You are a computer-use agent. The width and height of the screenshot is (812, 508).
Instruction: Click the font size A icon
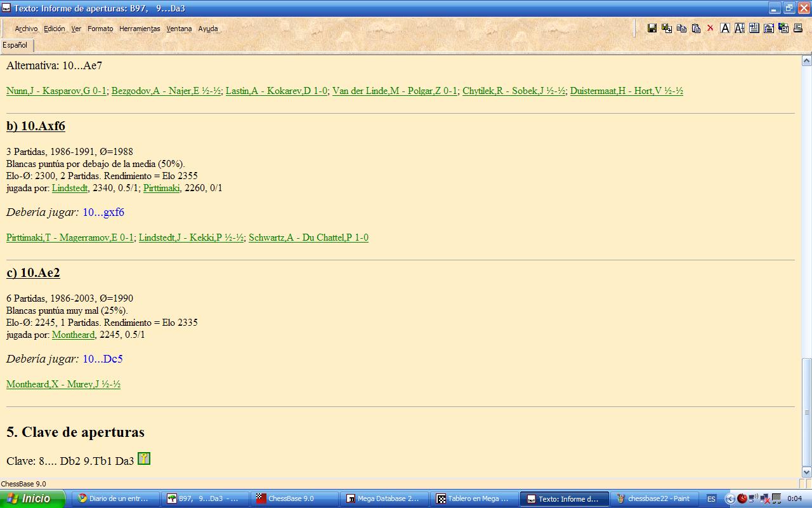[739, 28]
